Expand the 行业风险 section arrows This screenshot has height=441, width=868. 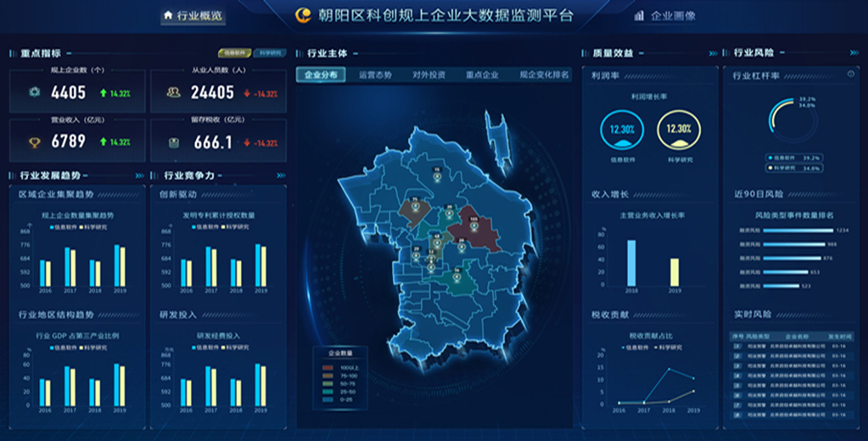click(854, 53)
